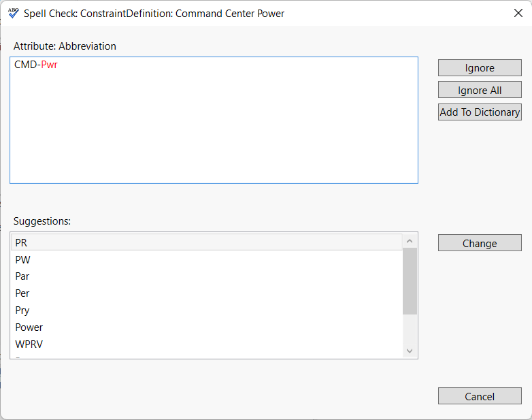This screenshot has width=532, height=420.
Task: Click Ignore All to skip all occurrences
Action: (x=480, y=91)
